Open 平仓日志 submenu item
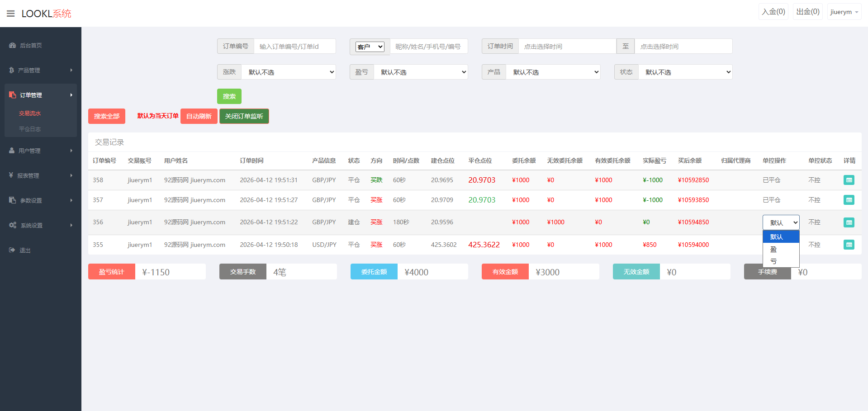This screenshot has height=411, width=868. click(x=30, y=129)
